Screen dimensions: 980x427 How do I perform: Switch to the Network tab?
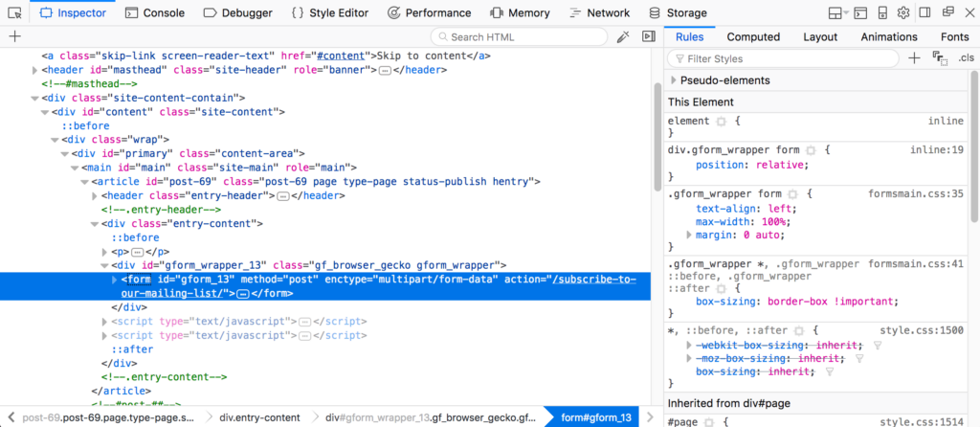(599, 12)
